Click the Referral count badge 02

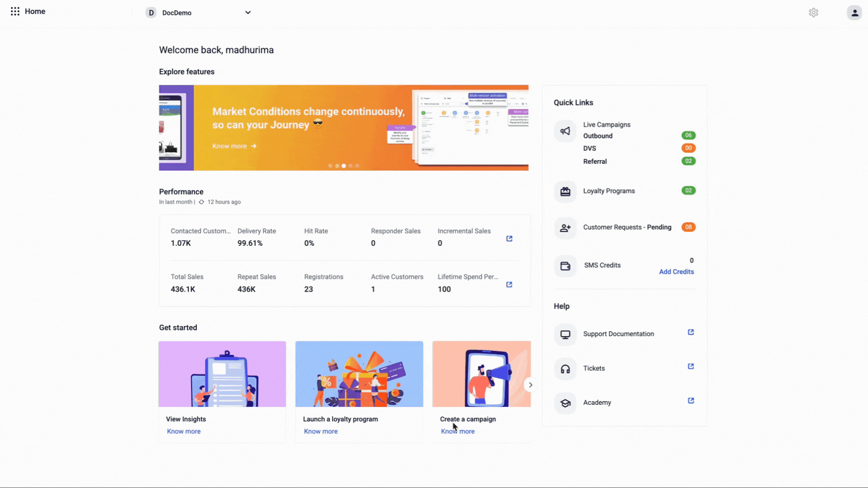[x=689, y=161]
